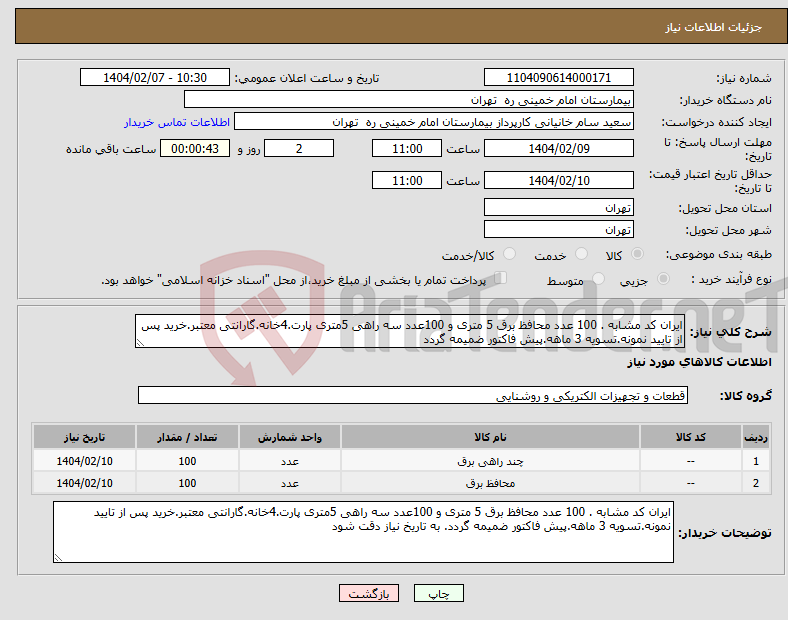Click the remaining days field showing 2

point(299,148)
